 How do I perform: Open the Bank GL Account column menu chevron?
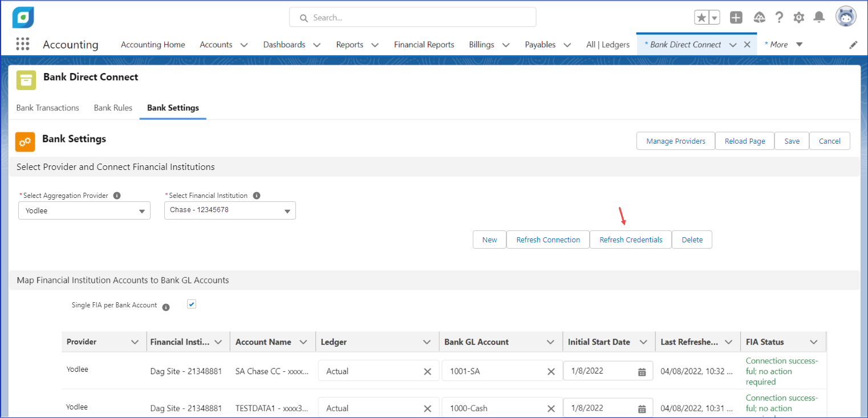tap(550, 342)
